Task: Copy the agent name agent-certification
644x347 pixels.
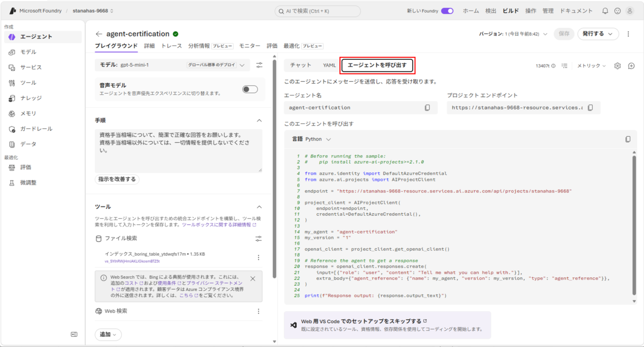Action: coord(427,108)
